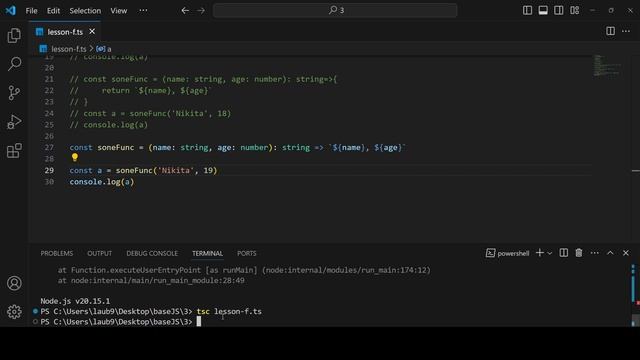The width and height of the screenshot is (640, 360).
Task: Toggle the primary side bar layout icon
Action: coord(527,10)
